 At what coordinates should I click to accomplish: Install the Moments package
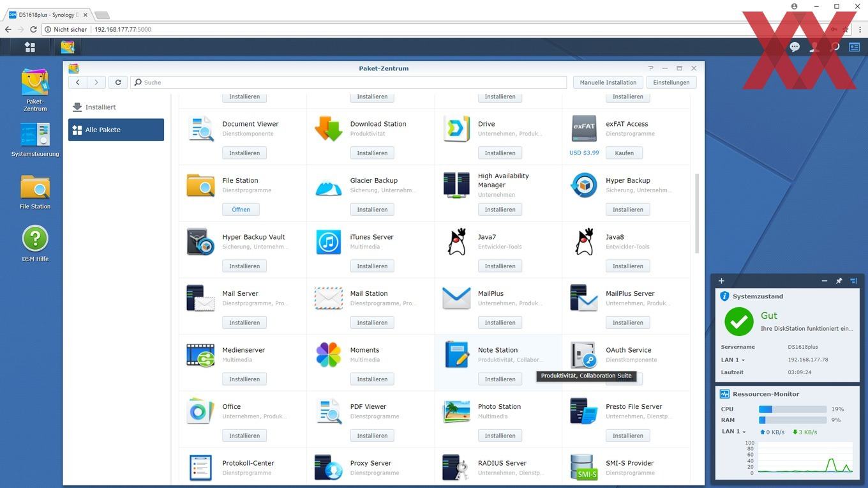point(372,379)
